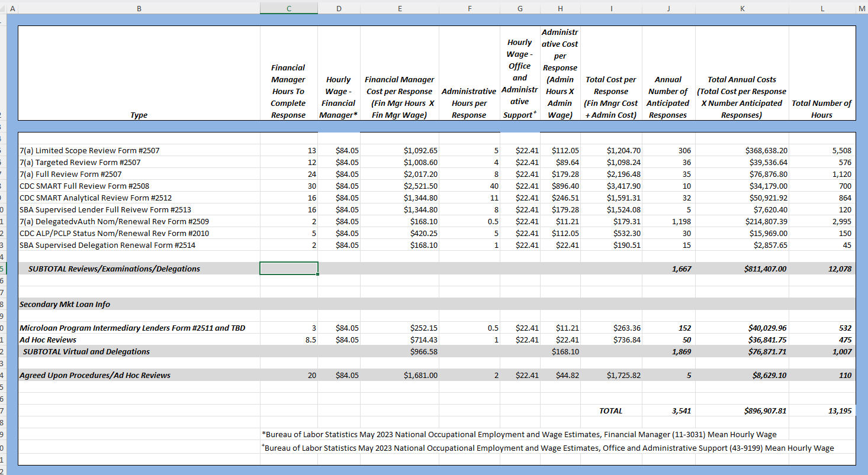
Task: Click the column B header
Action: pyautogui.click(x=139, y=7)
